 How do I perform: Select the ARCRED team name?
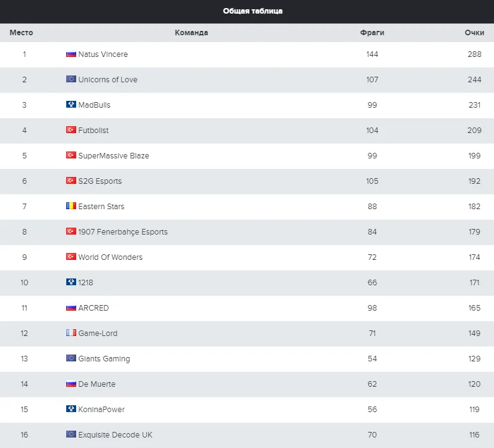[x=93, y=308]
